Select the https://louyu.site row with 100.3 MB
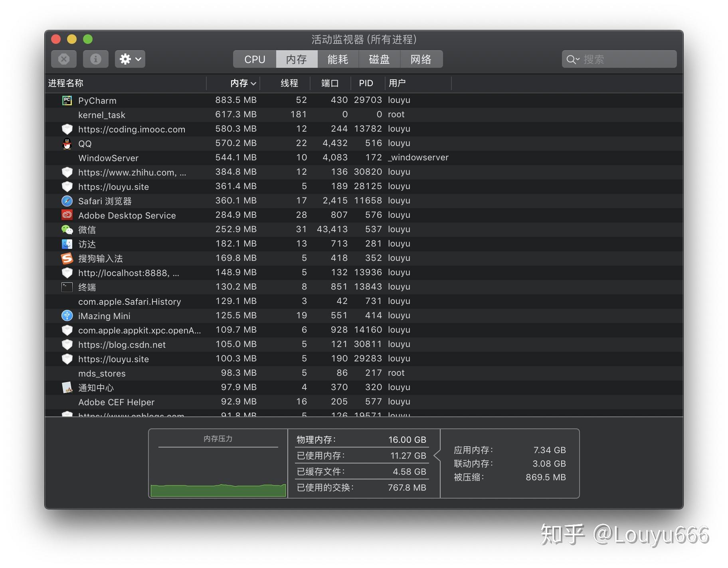Viewport: 728px width, 568px height. 364,359
